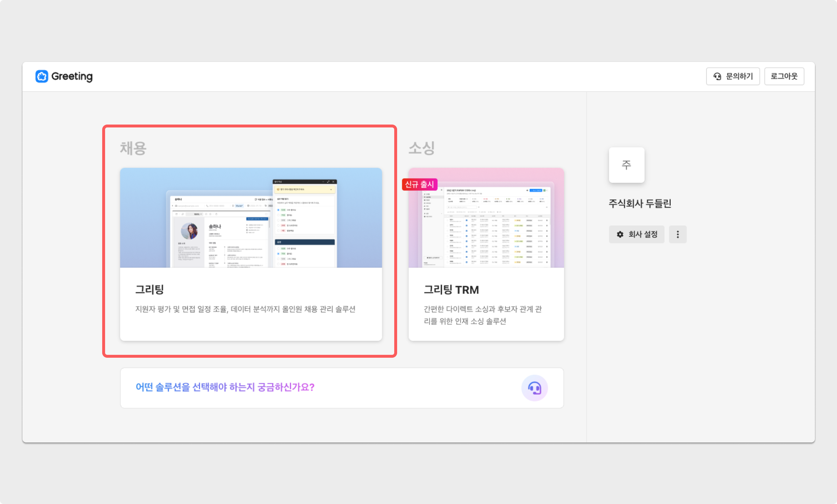The image size is (837, 504).
Task: Open 회사 설정 via the gear icon
Action: 620,234
